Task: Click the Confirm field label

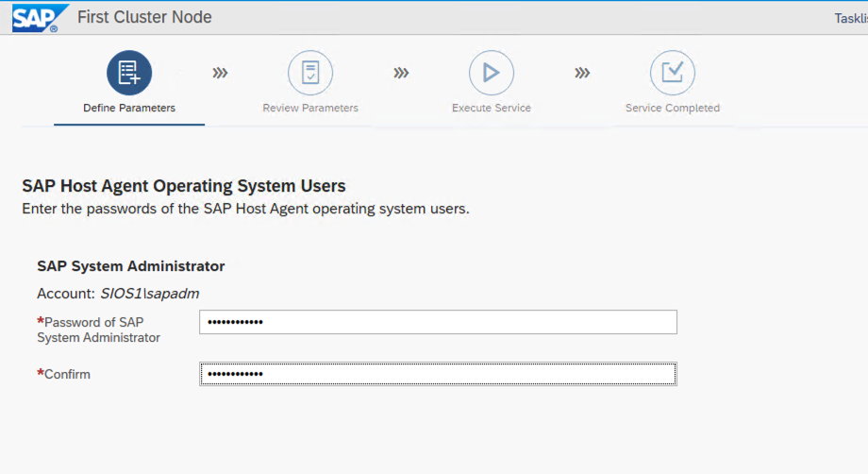Action: 63,374
